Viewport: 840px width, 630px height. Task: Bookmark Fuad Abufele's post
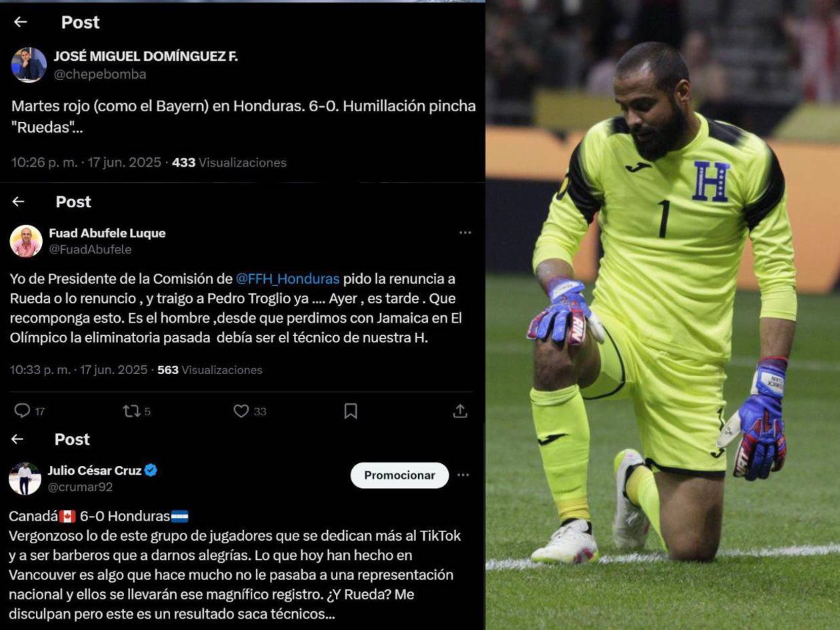click(x=351, y=411)
